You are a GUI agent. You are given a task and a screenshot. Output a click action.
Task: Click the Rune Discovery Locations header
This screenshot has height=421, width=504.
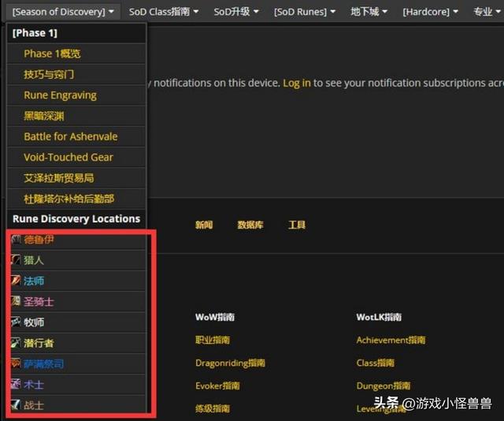tap(76, 219)
